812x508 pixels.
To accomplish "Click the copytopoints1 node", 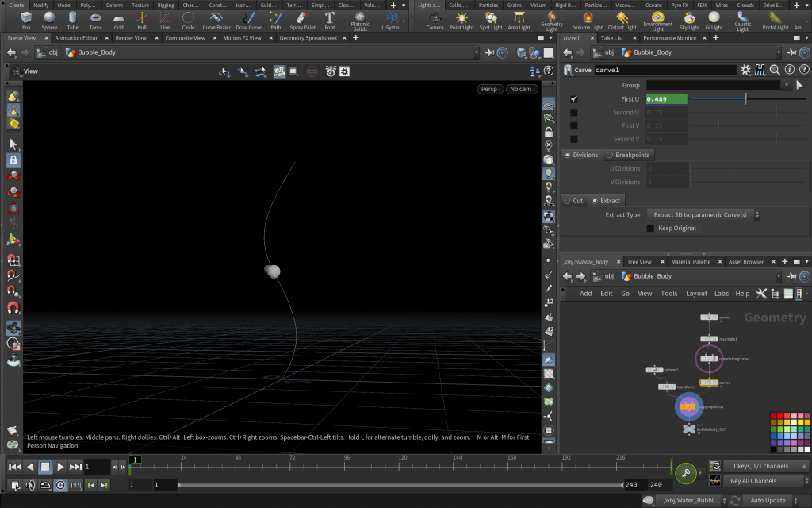I will coord(688,407).
